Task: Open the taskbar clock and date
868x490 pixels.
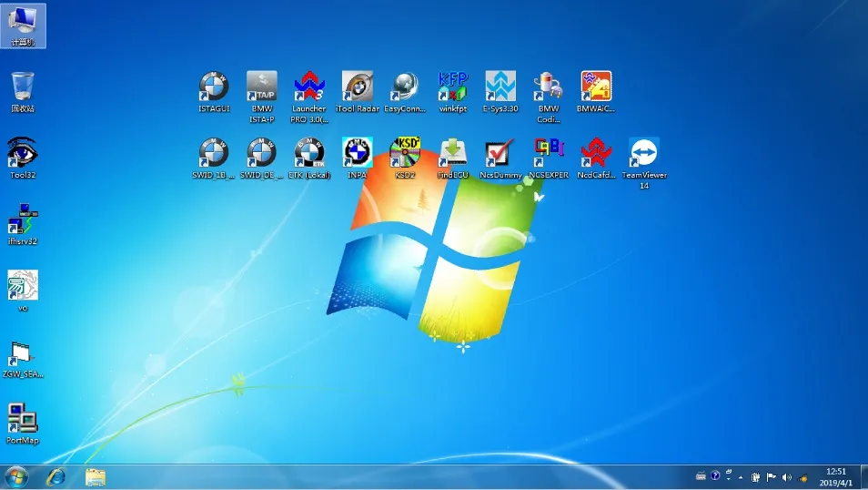Action: tap(833, 476)
